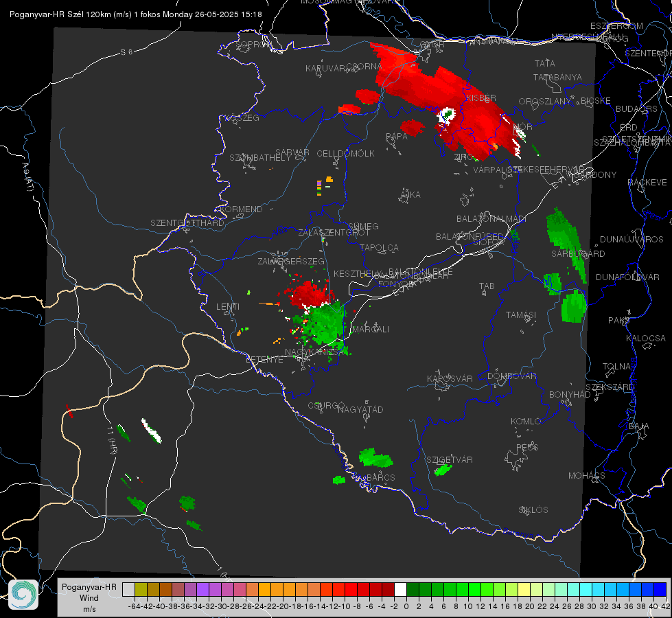Click the radar title with timestamp 15:18
The image size is (672, 618).
[136, 14]
